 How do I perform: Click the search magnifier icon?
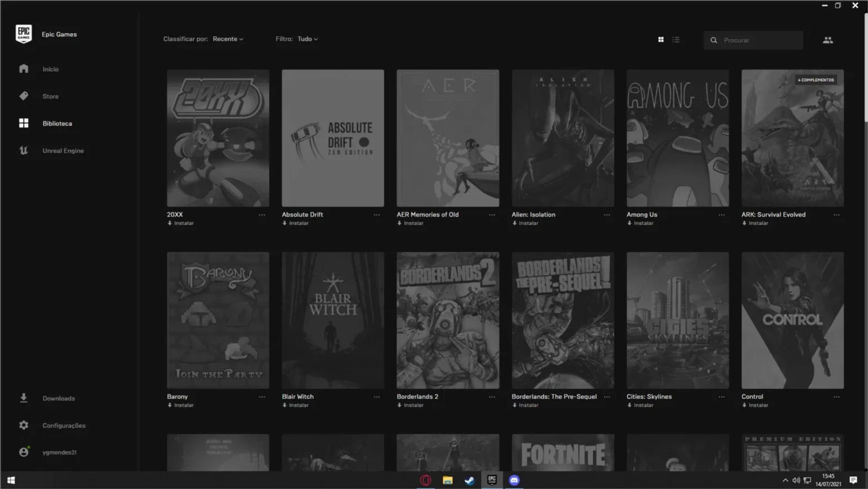click(x=714, y=40)
